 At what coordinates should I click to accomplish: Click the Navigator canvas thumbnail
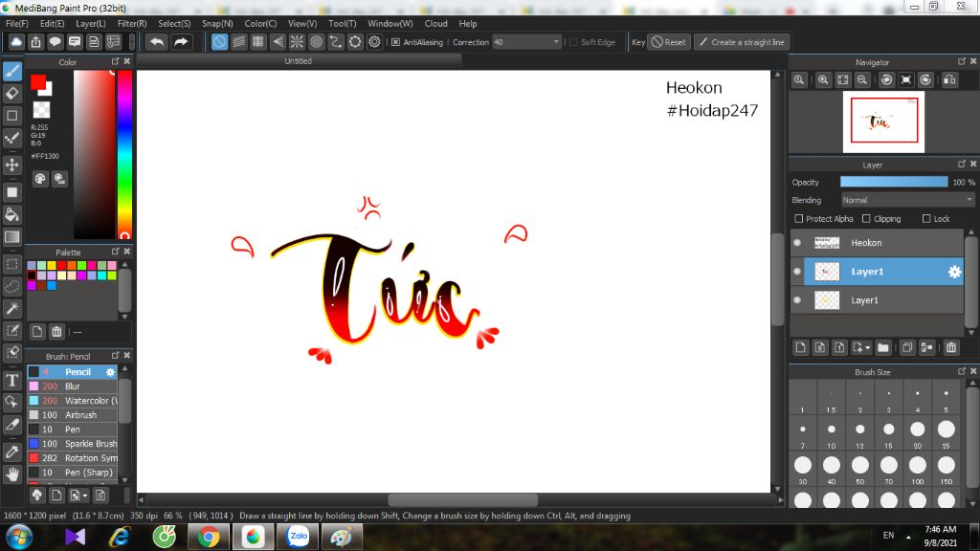(883, 121)
